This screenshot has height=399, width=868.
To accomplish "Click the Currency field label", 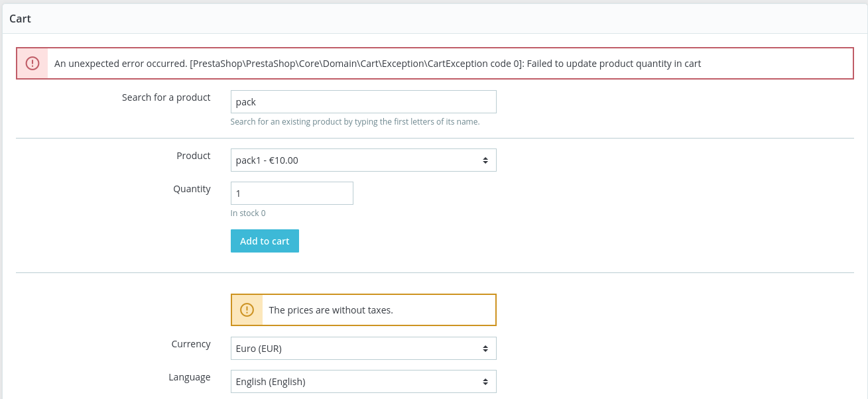I will (x=191, y=343).
